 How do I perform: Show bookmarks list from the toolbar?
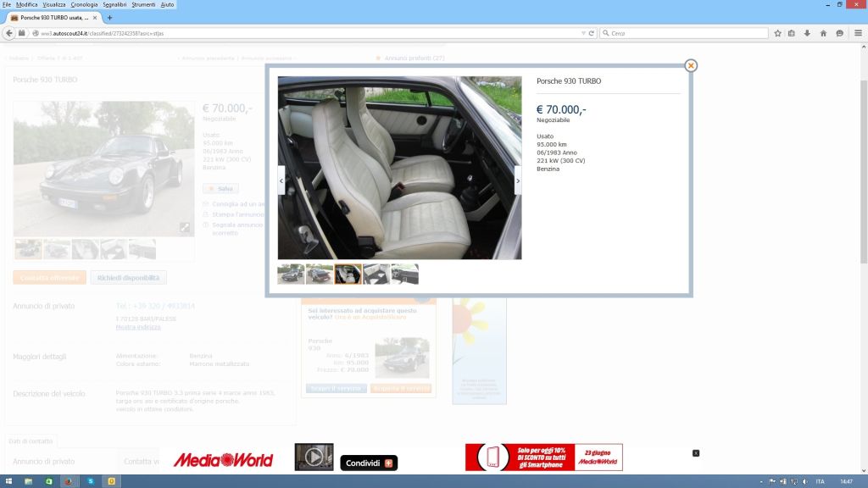point(792,33)
